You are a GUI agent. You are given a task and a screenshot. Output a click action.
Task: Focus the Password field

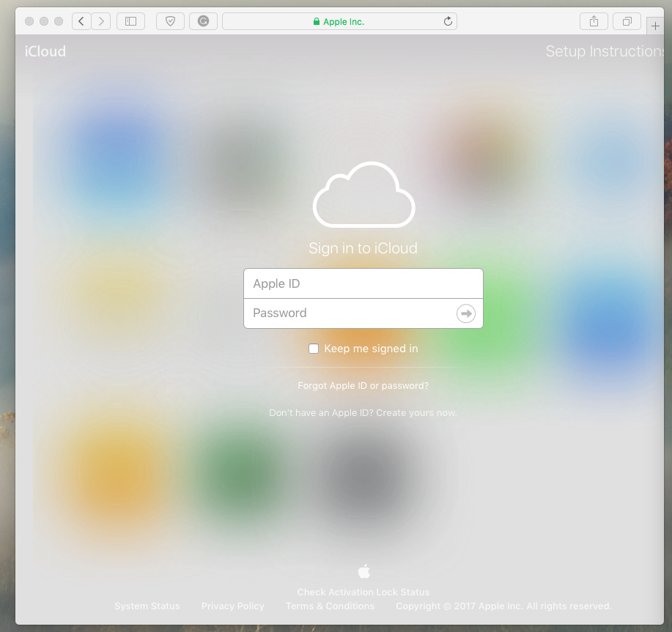click(x=363, y=313)
